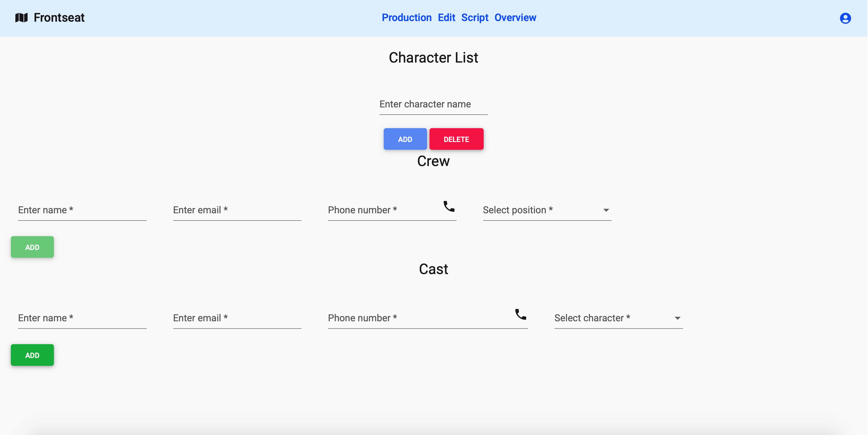Screen dimensions: 868x435
Task: Go to the Edit nav link
Action: point(446,17)
